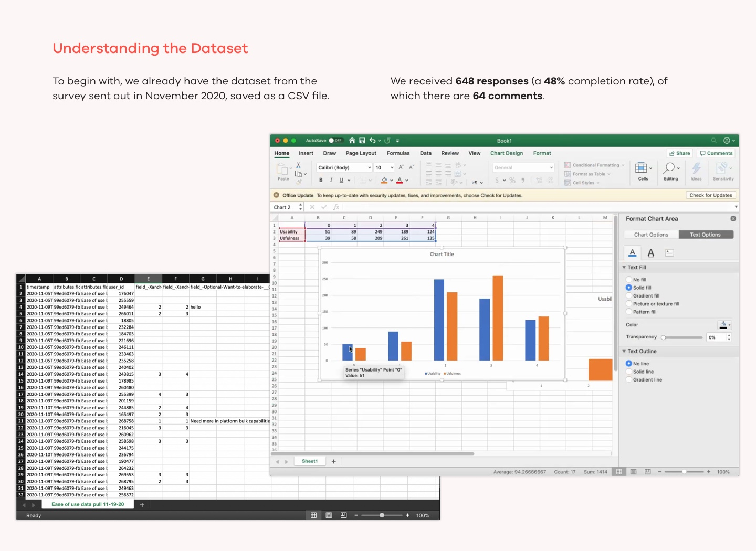The width and height of the screenshot is (756, 551).
Task: Close the Format Chart Area pane
Action: tap(733, 219)
